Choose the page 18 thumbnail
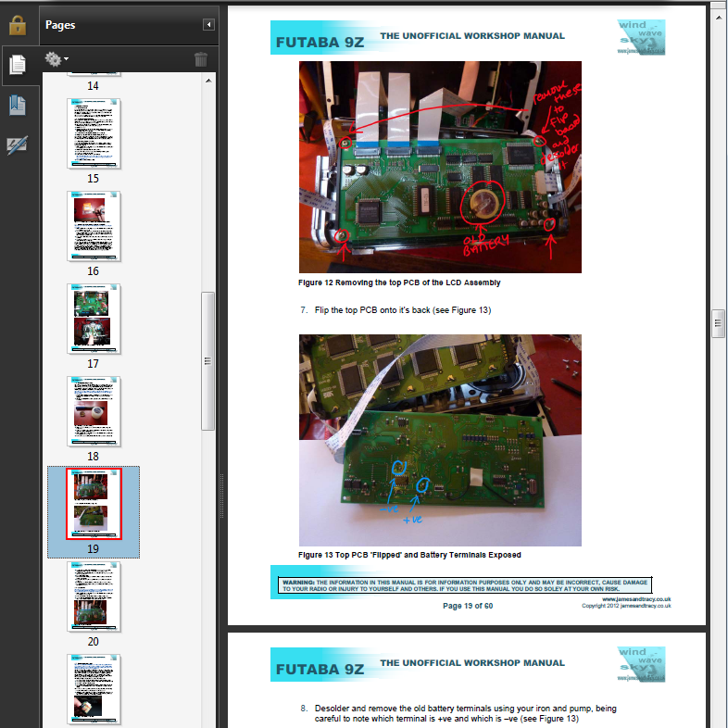The height and width of the screenshot is (728, 728). tap(94, 410)
